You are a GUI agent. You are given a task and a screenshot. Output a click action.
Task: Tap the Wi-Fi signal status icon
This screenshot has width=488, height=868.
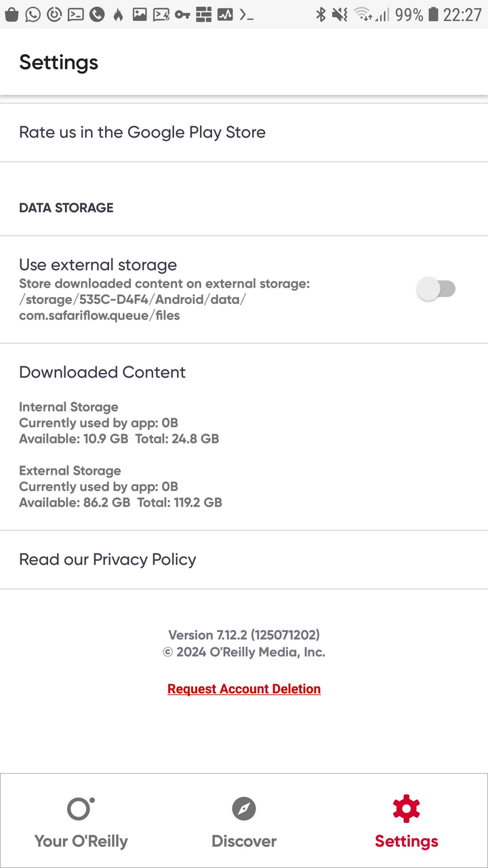[x=363, y=14]
